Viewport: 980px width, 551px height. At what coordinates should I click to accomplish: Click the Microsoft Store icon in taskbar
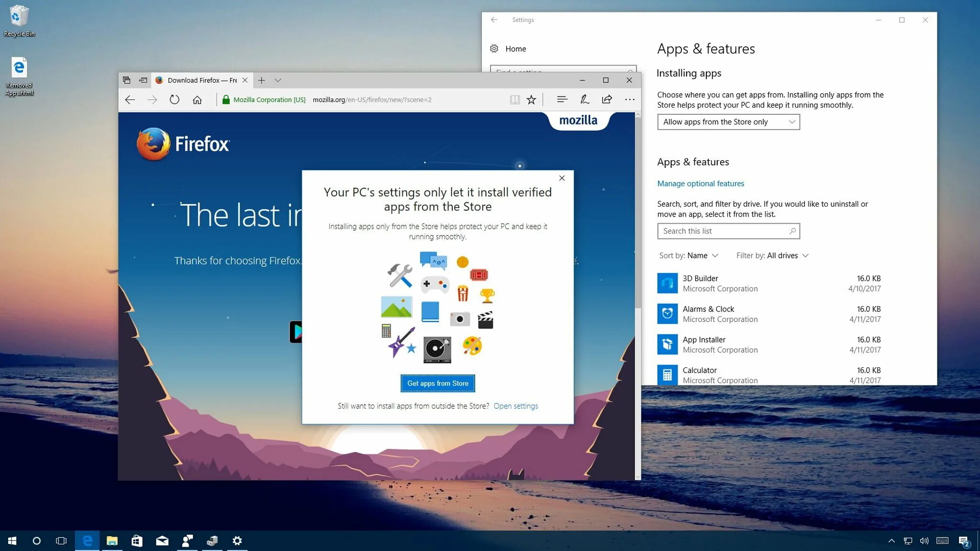coord(137,540)
